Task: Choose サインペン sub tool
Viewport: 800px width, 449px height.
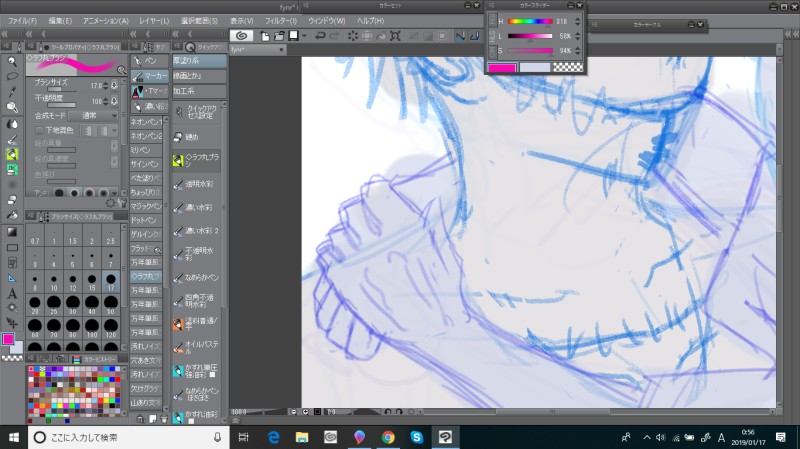Action: pos(146,164)
